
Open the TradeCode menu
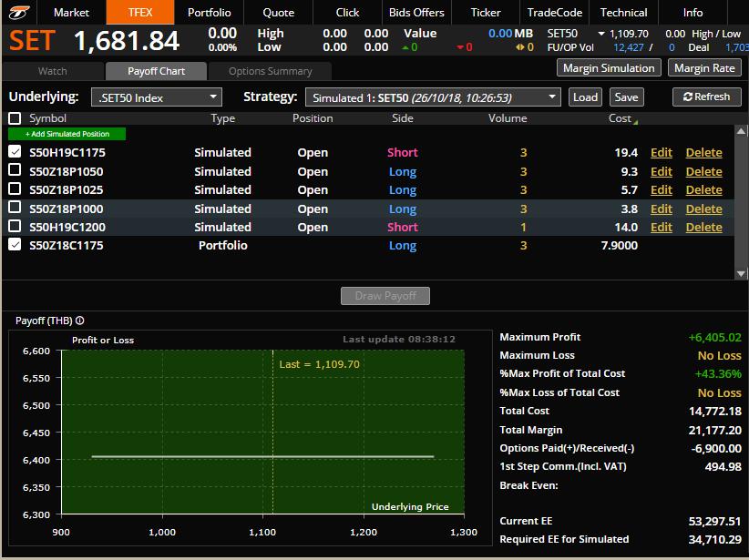click(555, 13)
